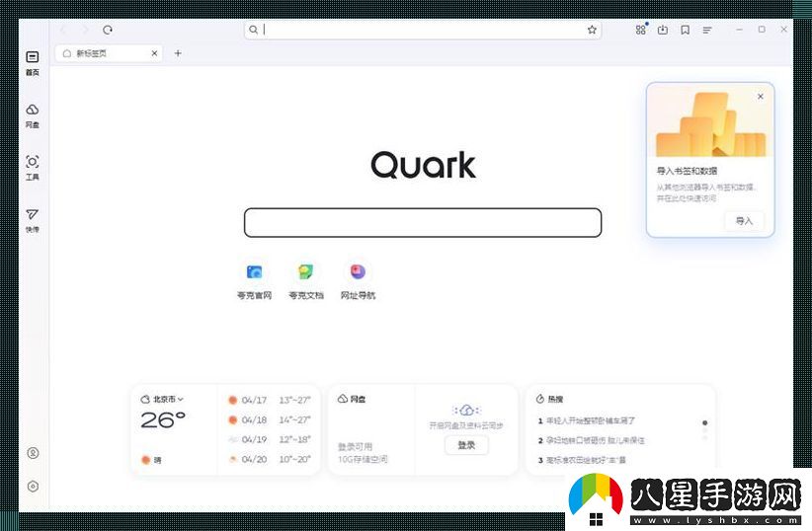Open the menu lines icon in toolbar
The height and width of the screenshot is (531, 812).
pyautogui.click(x=707, y=30)
